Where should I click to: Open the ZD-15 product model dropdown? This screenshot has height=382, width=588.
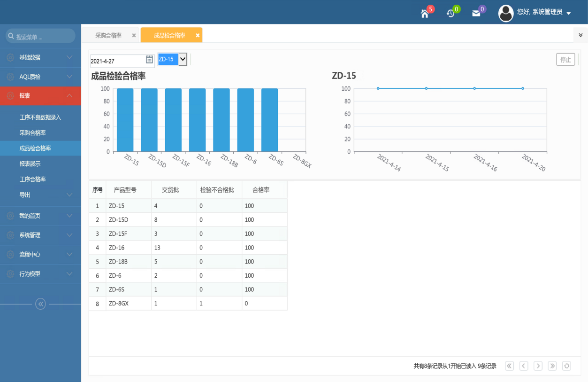click(172, 59)
